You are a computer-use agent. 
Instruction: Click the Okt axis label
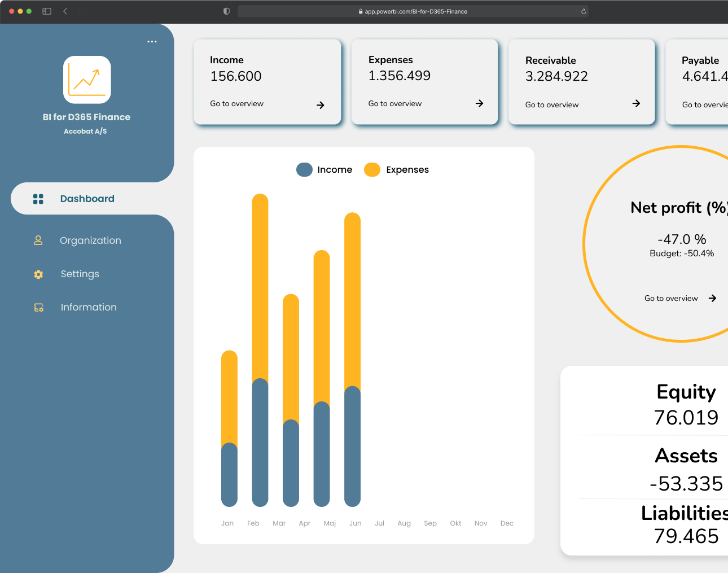(455, 523)
